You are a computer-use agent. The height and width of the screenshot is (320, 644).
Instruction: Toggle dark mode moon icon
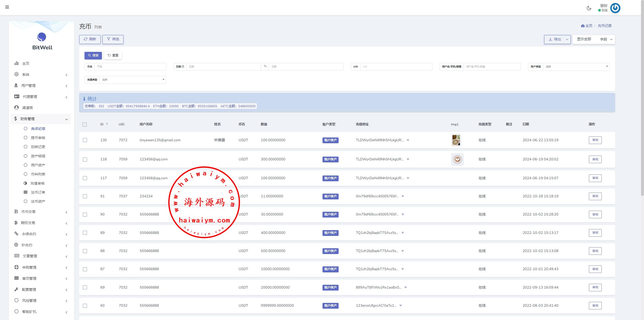point(589,8)
